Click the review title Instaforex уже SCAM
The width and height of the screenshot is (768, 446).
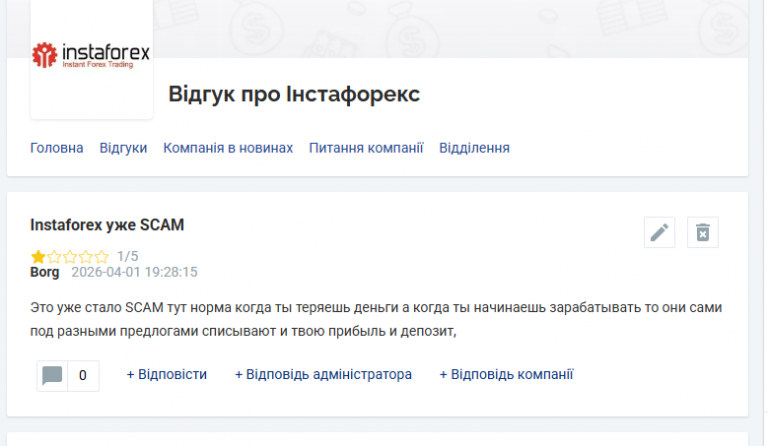point(107,225)
